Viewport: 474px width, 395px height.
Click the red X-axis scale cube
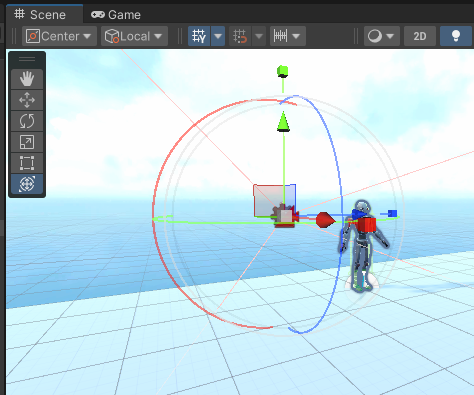coord(367,224)
